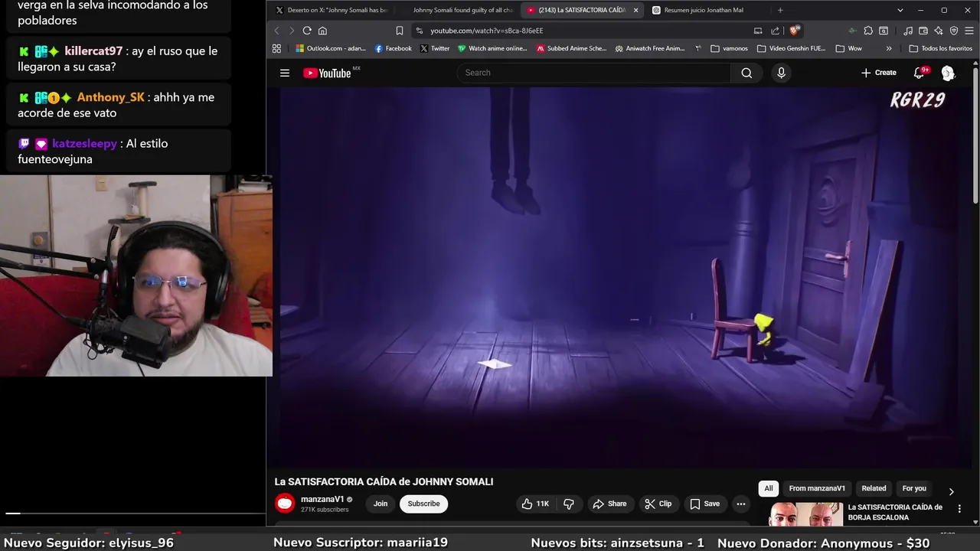The height and width of the screenshot is (551, 980).
Task: Reload the current page
Action: [307, 31]
